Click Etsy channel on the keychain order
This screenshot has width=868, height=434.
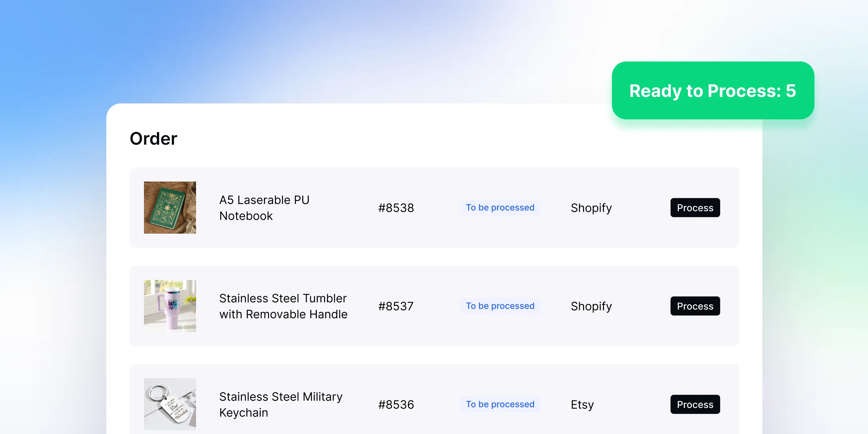point(582,405)
